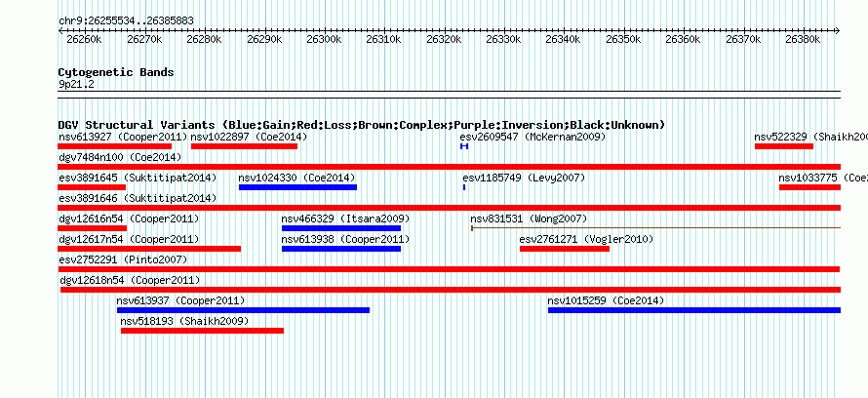Select the red nsv522329 loss bar
The image size is (868, 398).
pos(784,146)
